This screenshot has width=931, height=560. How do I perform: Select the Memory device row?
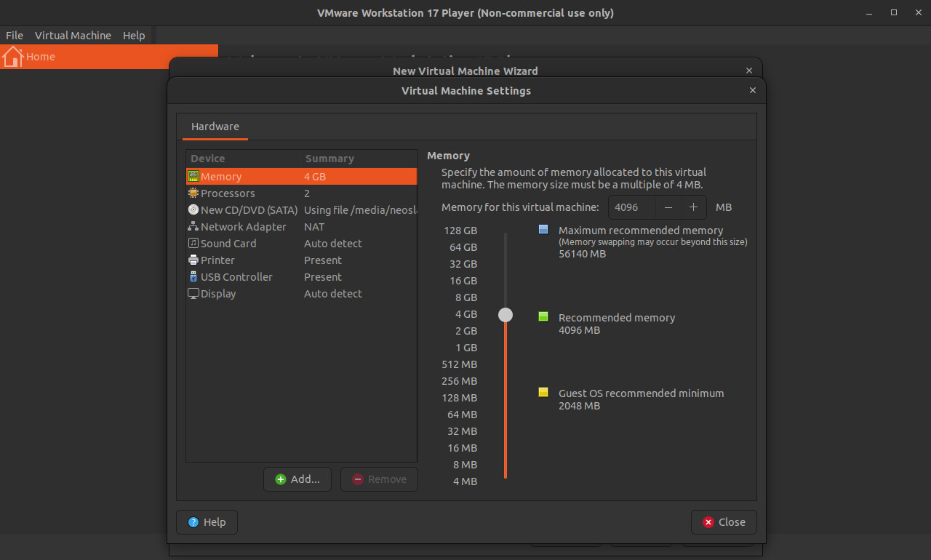pyautogui.click(x=302, y=177)
